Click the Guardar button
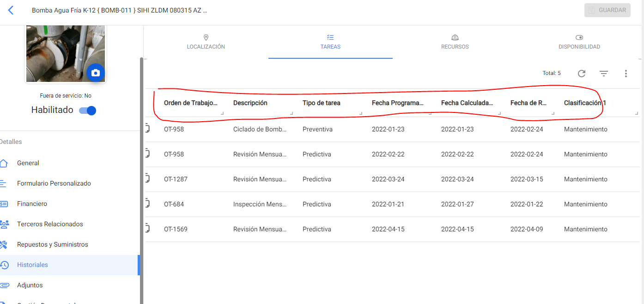 click(x=607, y=10)
